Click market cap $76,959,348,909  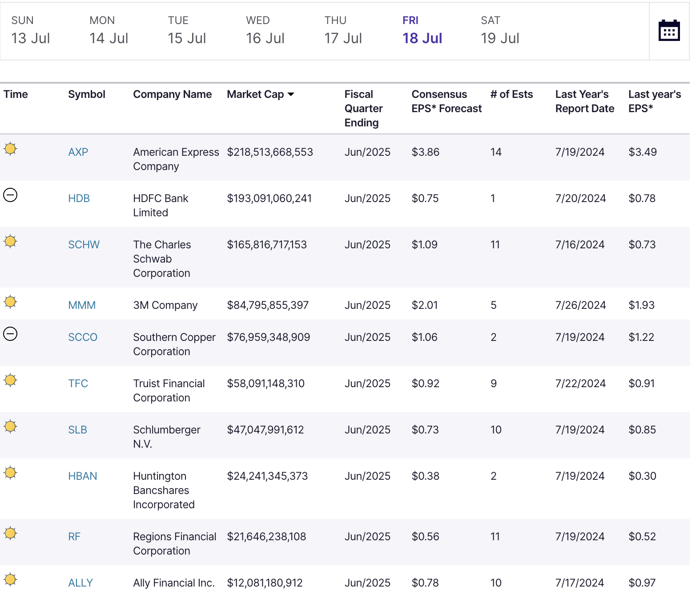(x=269, y=337)
